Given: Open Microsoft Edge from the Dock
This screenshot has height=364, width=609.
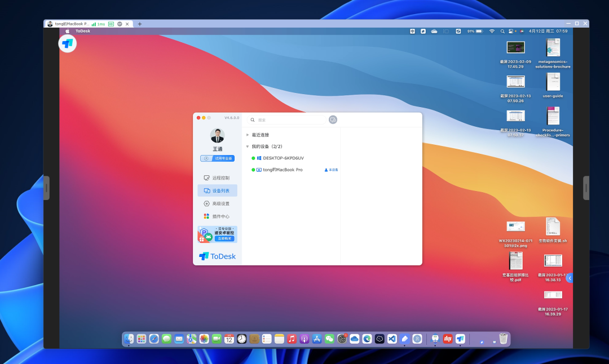Looking at the screenshot, I should tap(367, 339).
